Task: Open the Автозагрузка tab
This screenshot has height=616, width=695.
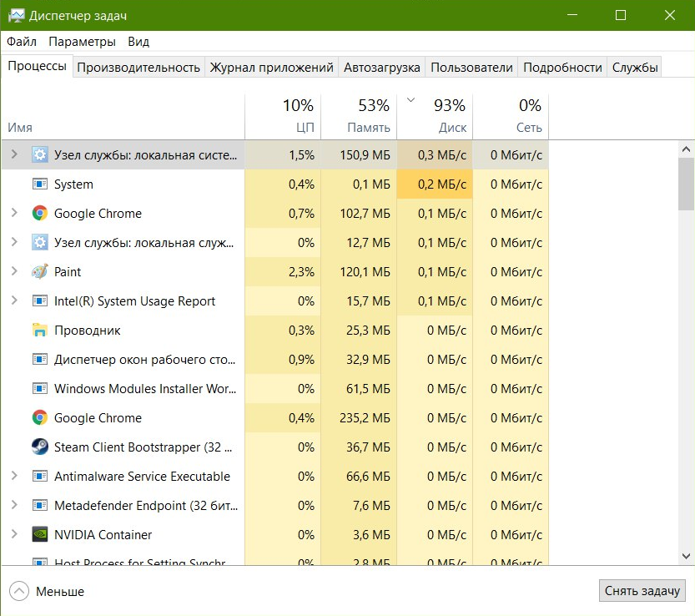Action: coord(382,68)
